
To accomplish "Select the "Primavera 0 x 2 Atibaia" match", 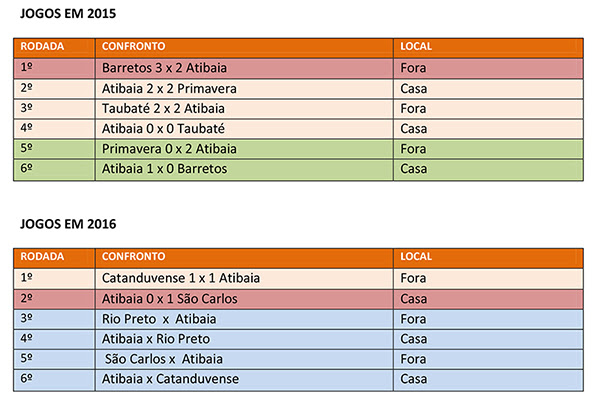I will pyautogui.click(x=169, y=149).
